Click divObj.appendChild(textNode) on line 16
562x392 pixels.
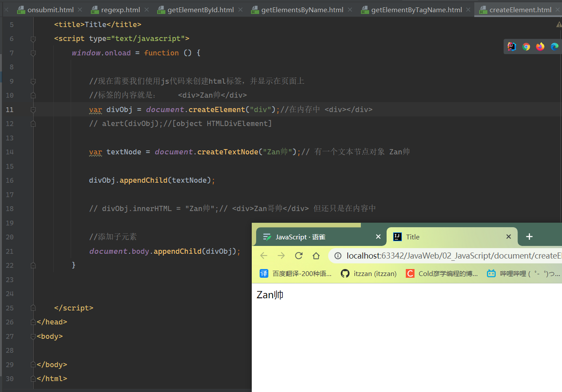[x=152, y=180]
